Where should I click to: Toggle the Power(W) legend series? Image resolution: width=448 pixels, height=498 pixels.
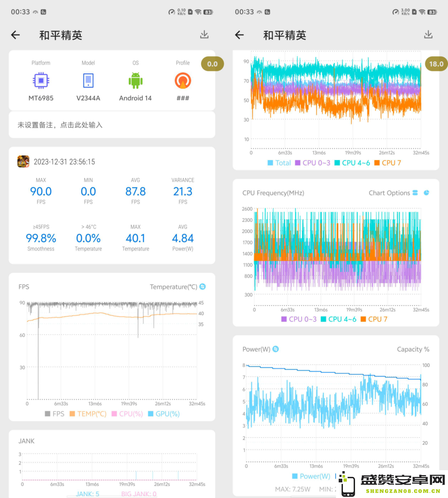click(311, 476)
